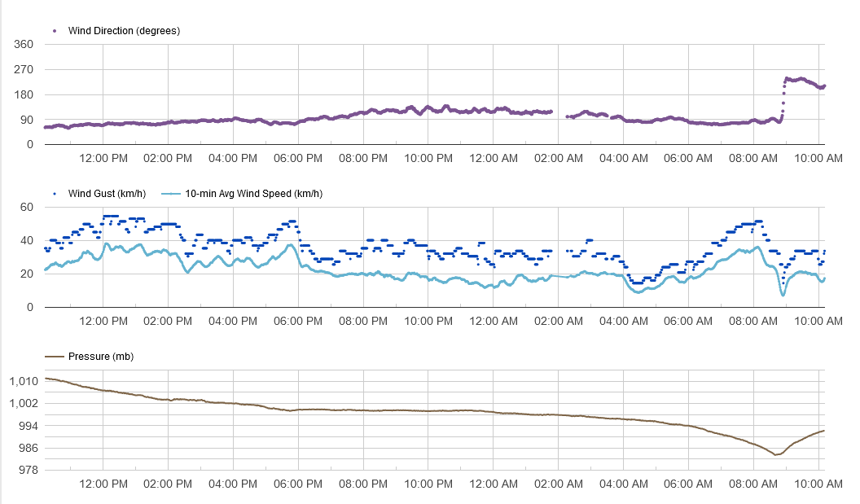Click the brown Pressure legend line marker
Image resolution: width=860 pixels, height=504 pixels.
(x=55, y=357)
